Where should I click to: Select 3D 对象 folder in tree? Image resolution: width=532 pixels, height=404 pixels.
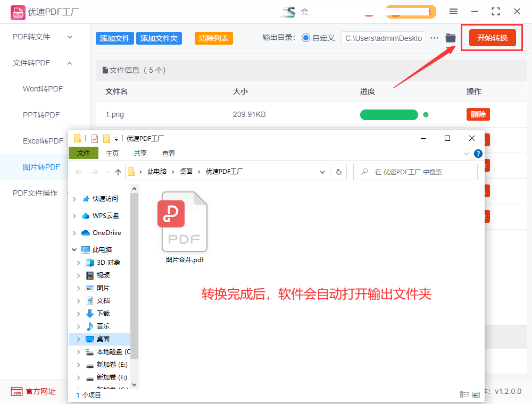[x=108, y=262]
